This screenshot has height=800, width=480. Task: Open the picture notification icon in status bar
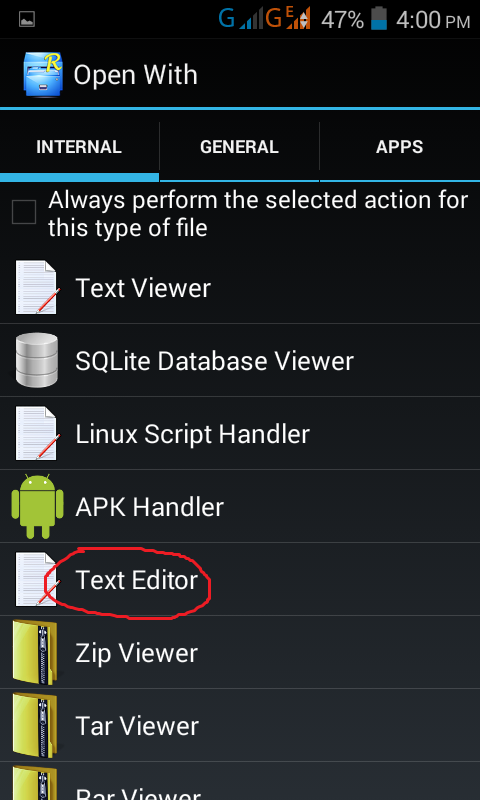(27, 19)
